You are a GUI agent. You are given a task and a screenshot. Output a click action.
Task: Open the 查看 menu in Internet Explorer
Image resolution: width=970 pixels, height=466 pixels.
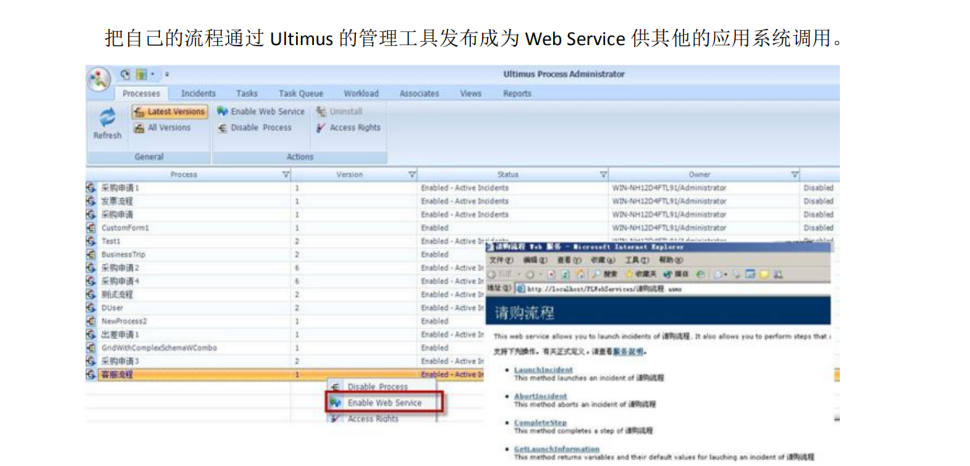569,260
